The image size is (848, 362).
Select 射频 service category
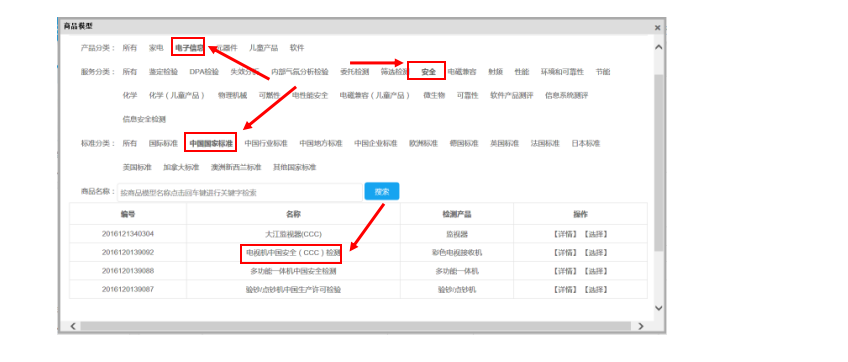click(x=495, y=71)
